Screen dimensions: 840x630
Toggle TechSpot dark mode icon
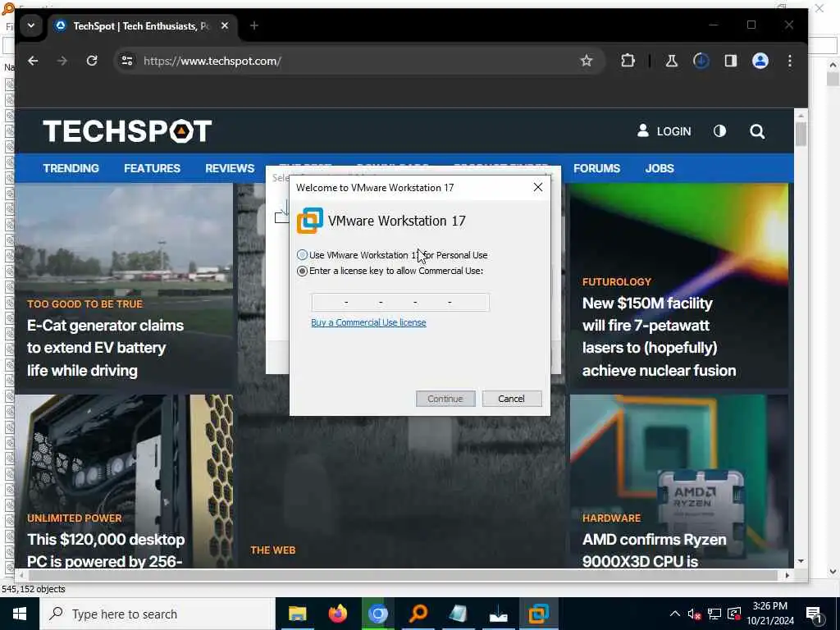(x=719, y=131)
